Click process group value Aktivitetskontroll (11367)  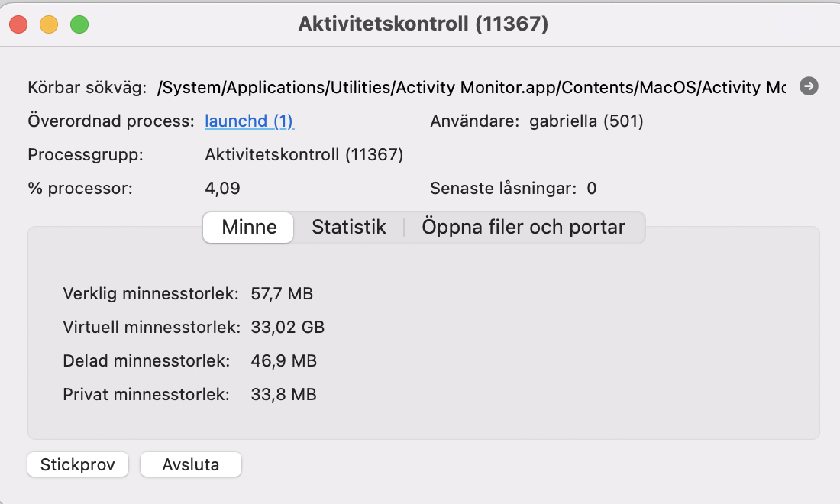pyautogui.click(x=304, y=155)
